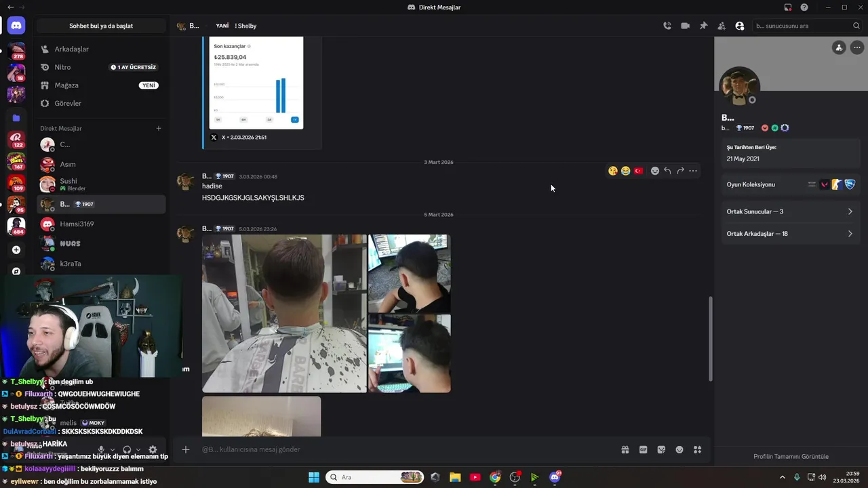The image size is (868, 488).
Task: Start a voice call with the user
Action: point(667,26)
